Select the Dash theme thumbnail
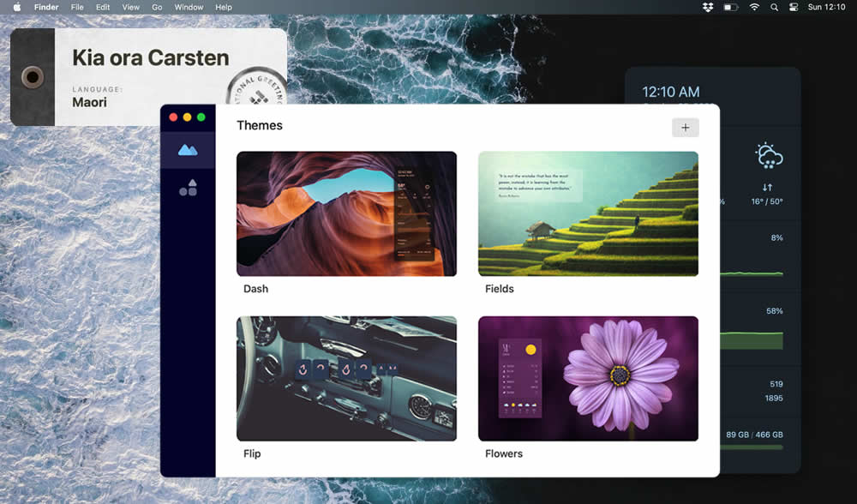 pos(346,213)
